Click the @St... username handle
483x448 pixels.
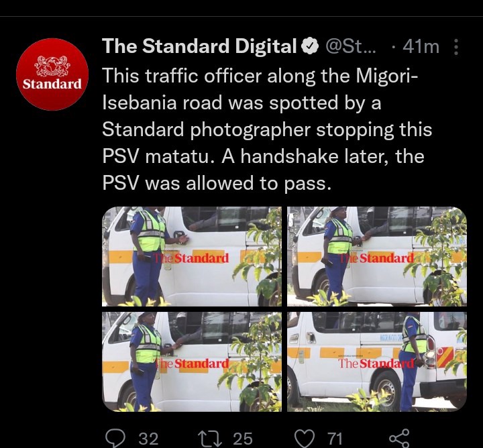351,46
